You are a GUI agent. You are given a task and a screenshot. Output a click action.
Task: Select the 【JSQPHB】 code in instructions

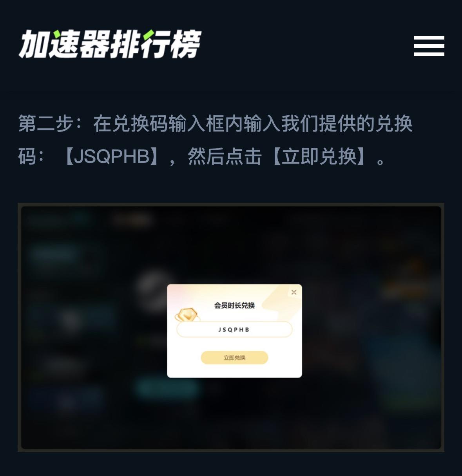click(112, 157)
